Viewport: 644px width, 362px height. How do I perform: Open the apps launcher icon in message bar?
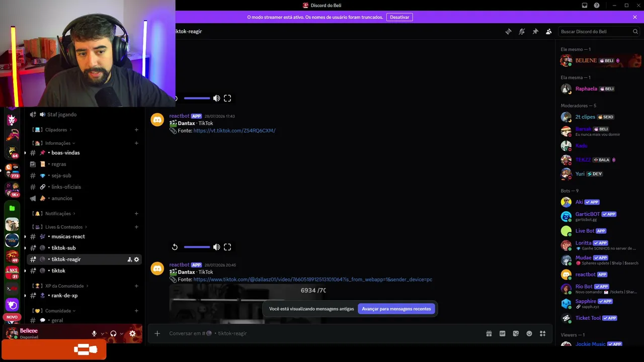point(542,333)
